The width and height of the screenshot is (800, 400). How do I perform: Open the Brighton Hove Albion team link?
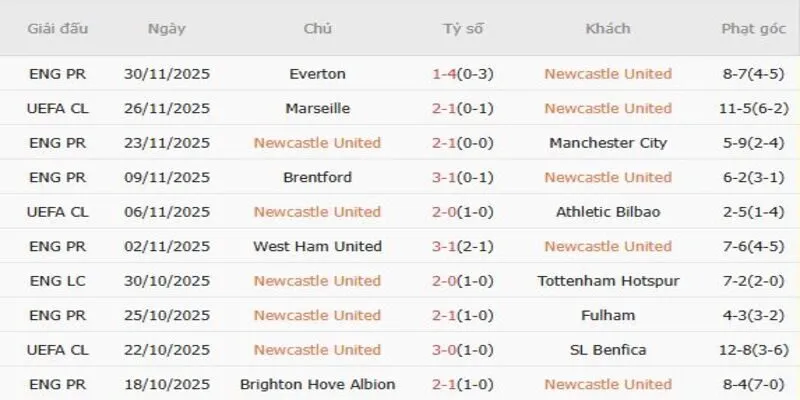pos(317,384)
